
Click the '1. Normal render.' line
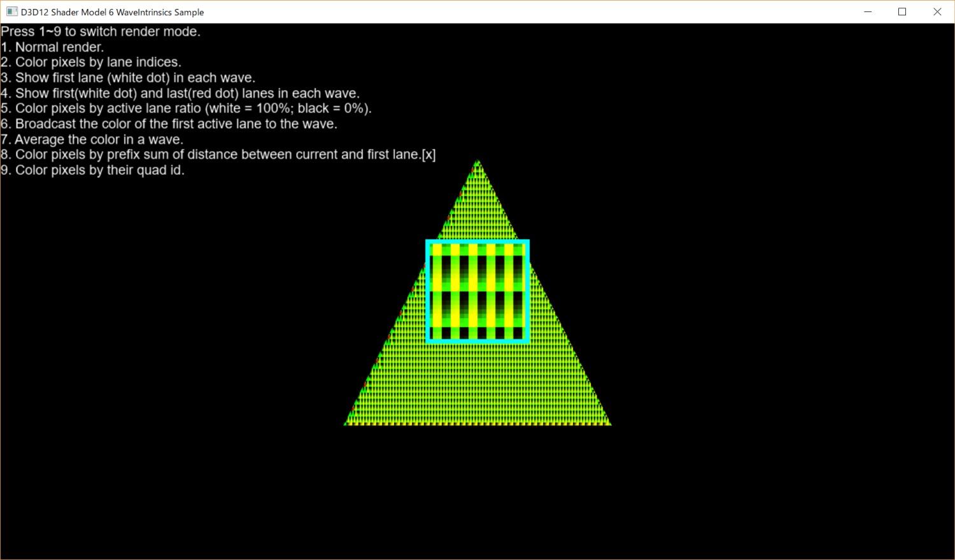pos(52,47)
